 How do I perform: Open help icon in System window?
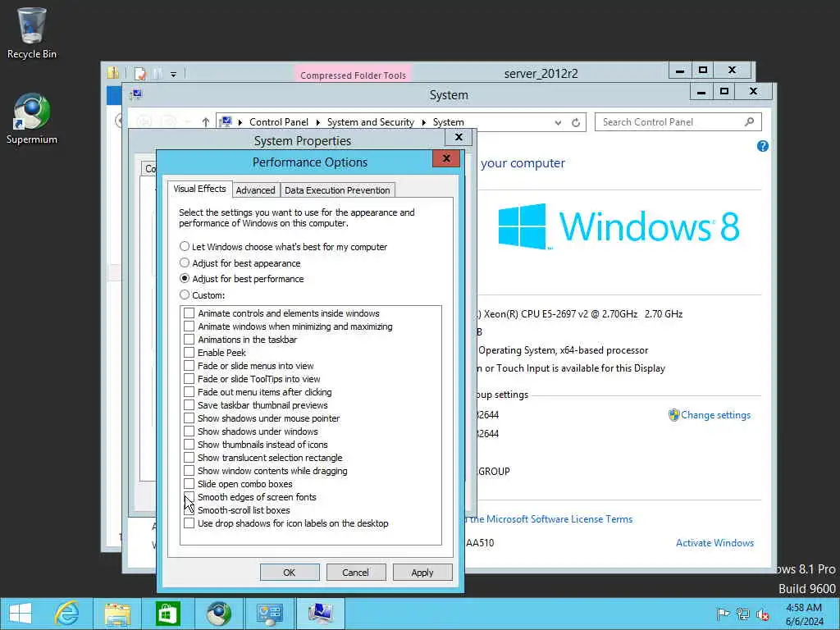point(763,146)
